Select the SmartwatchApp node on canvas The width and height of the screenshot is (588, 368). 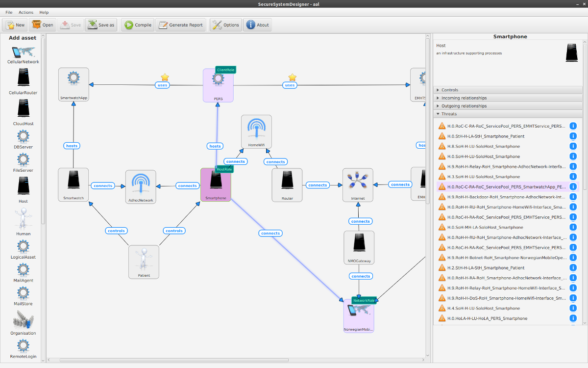(73, 85)
